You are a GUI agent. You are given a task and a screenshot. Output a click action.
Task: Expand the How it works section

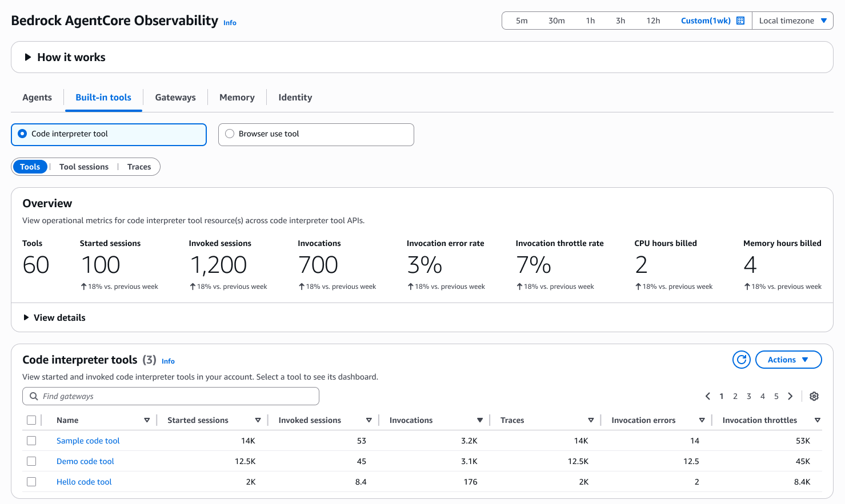[x=65, y=57]
